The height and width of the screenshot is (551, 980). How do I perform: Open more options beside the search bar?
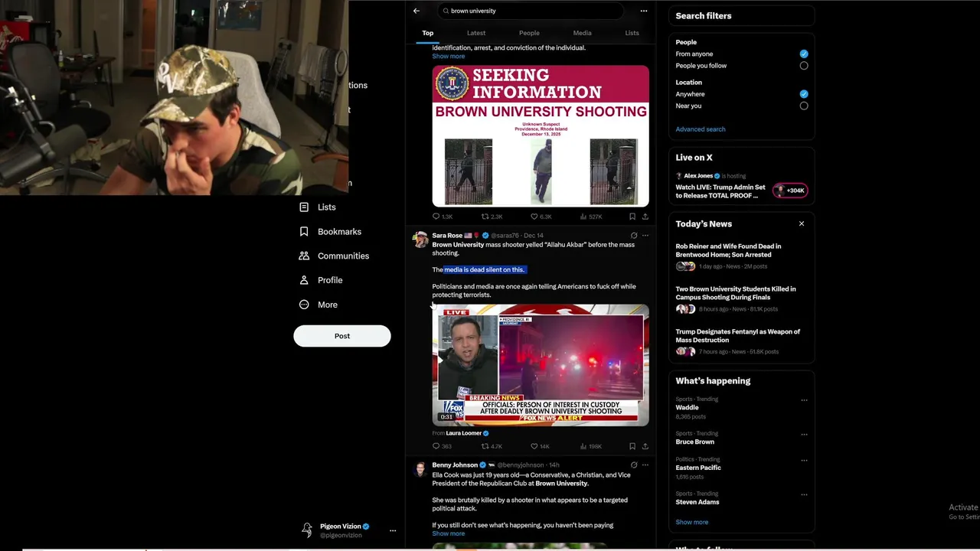644,11
